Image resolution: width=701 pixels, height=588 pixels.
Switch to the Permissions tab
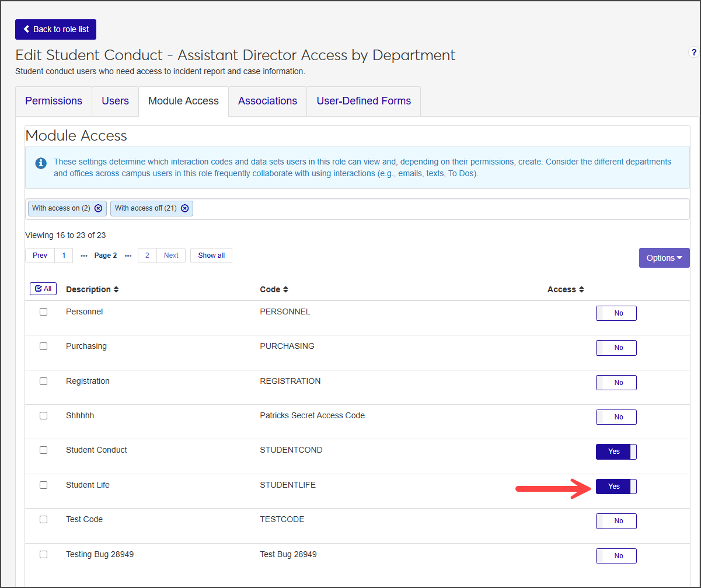54,101
